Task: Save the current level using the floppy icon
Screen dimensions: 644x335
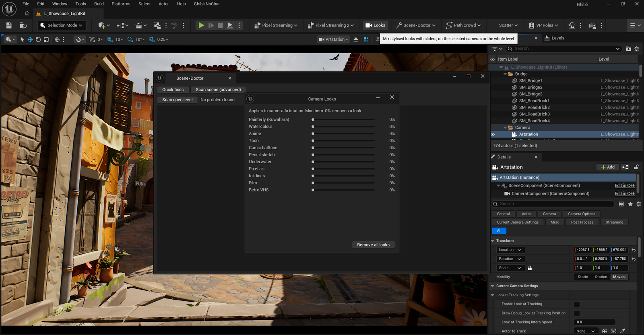Action: [x=8, y=25]
